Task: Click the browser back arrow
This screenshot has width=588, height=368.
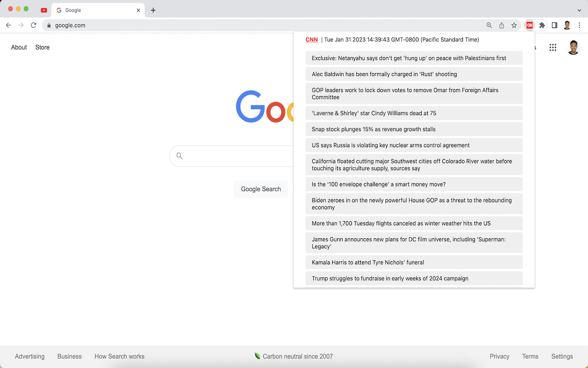Action: pyautogui.click(x=8, y=25)
